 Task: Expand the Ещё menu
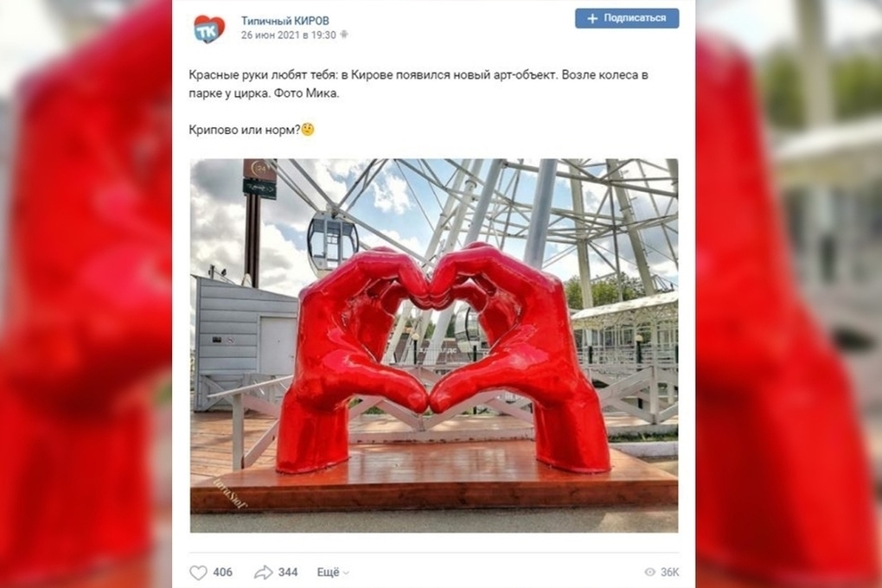pos(333,572)
